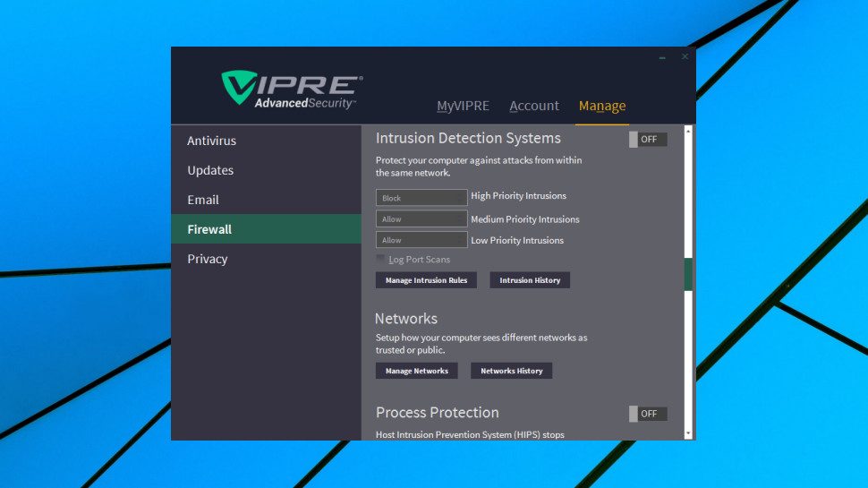
Task: Click Manage Intrusion Rules button
Action: coord(426,280)
